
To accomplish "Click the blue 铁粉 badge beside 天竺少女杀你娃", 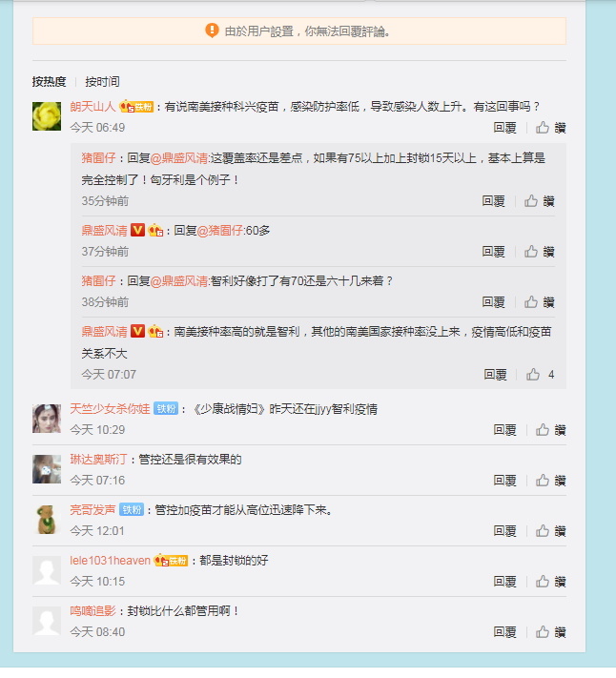I will 166,409.
